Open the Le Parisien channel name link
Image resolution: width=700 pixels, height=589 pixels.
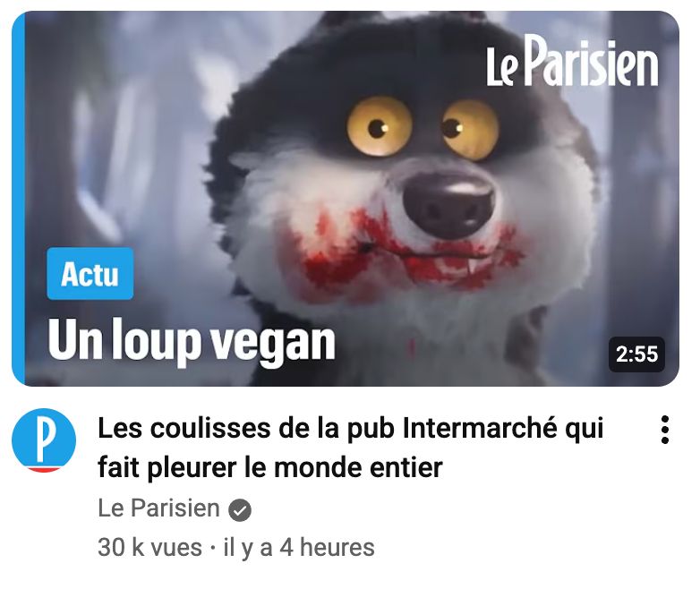coord(158,508)
